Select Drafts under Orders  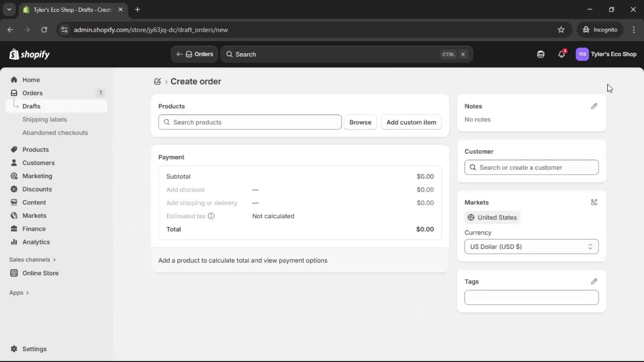point(31,106)
